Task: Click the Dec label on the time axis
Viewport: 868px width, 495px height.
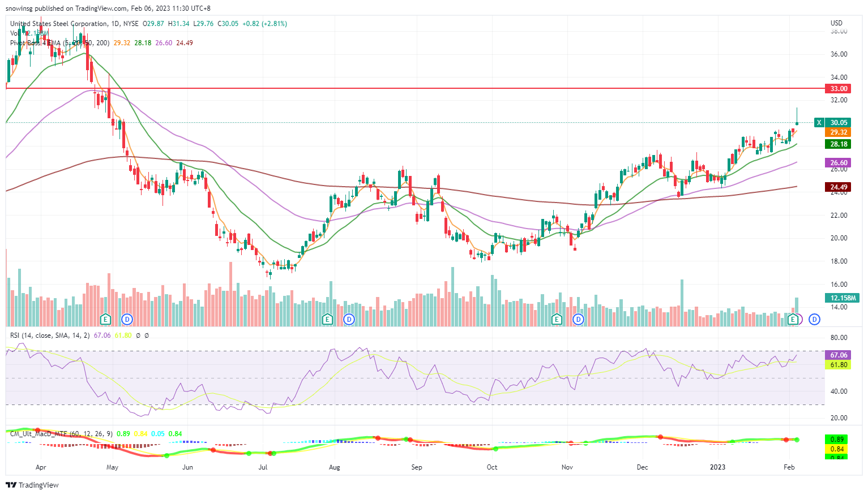Action: pyautogui.click(x=642, y=467)
